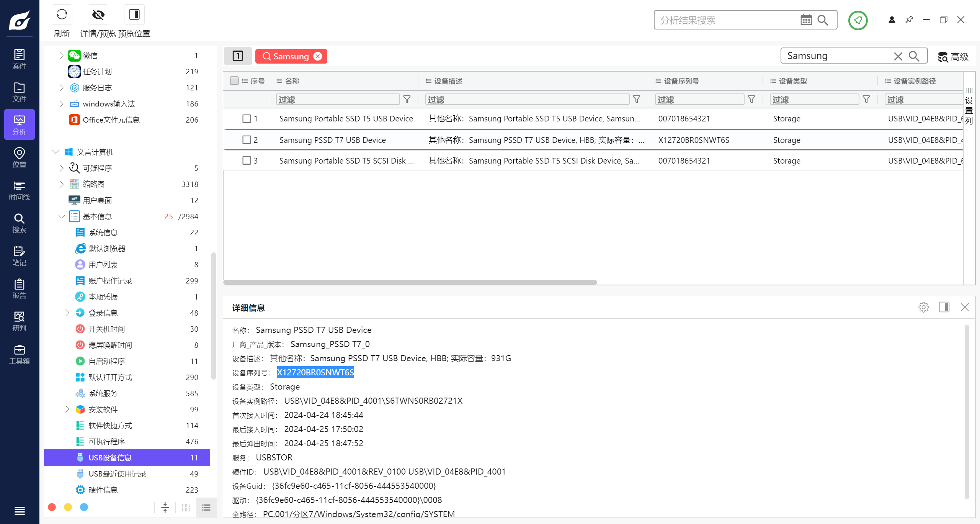Toggle the 详情/预览 eye icon
This screenshot has width=980, height=524.
coord(98,15)
